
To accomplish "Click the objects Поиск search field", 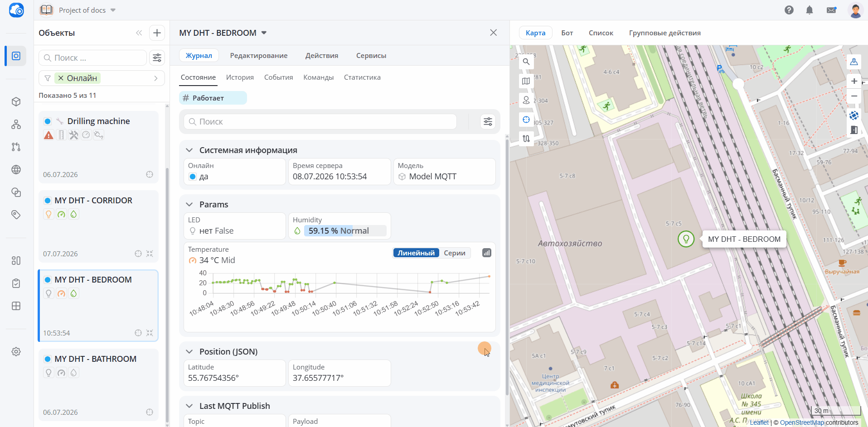I will coord(93,58).
